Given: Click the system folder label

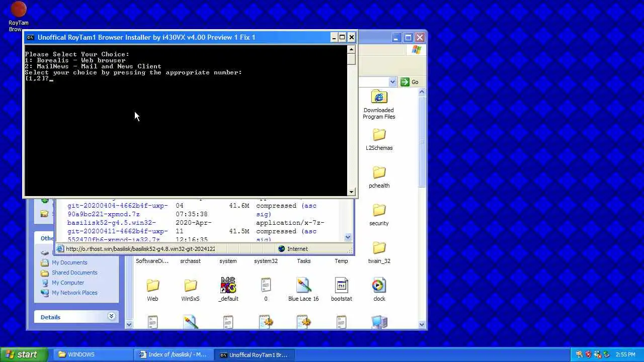Looking at the screenshot, I should [x=228, y=261].
